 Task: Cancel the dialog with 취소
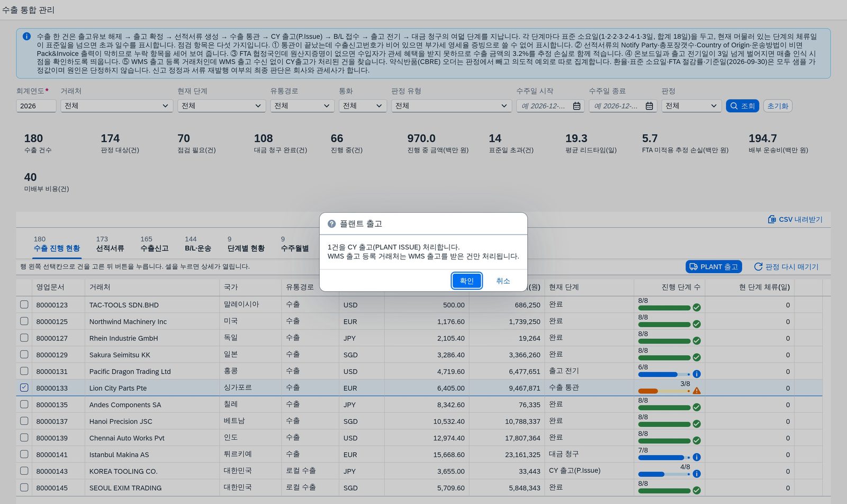(x=503, y=281)
